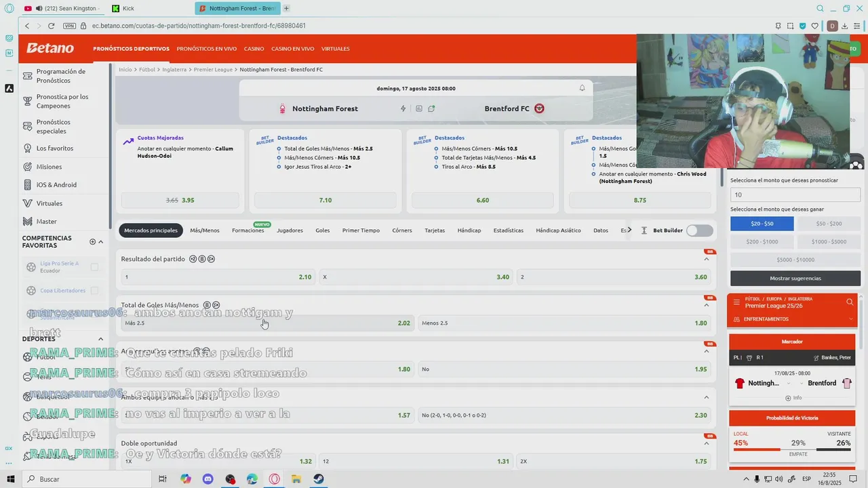Click the Windows Start button
This screenshot has width=868, height=488.
click(11, 479)
